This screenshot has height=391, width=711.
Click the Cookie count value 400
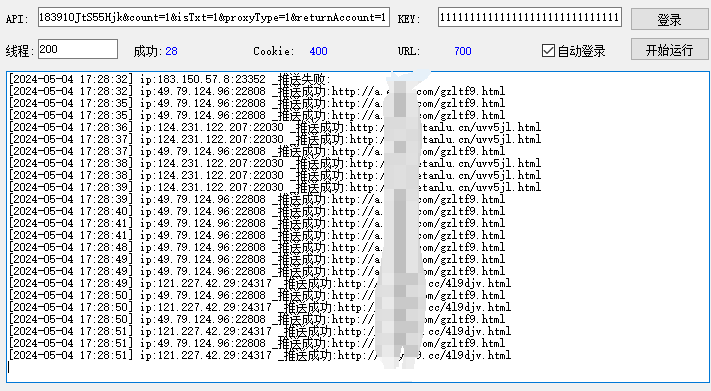coord(318,51)
